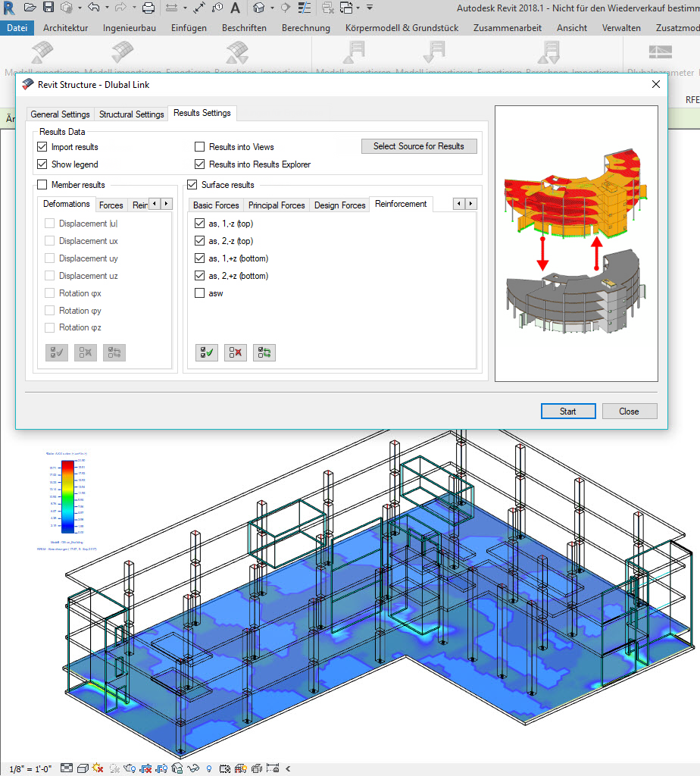Open the Design Forces tab

coord(339,205)
